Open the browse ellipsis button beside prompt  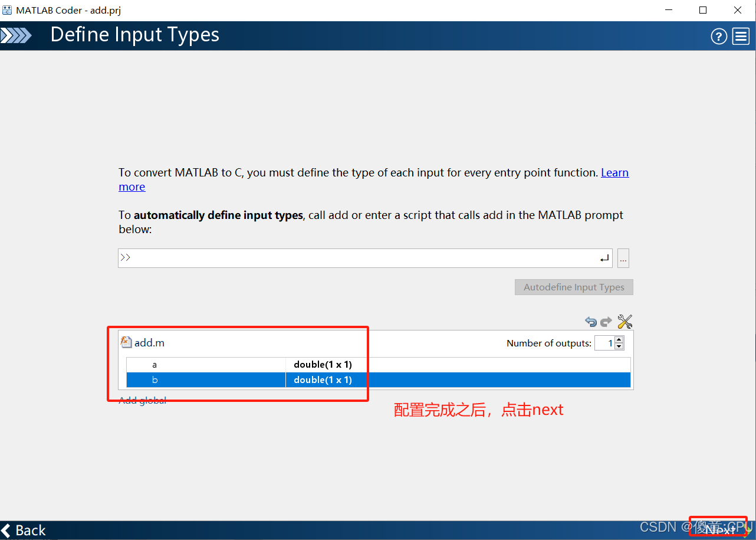[x=623, y=258]
